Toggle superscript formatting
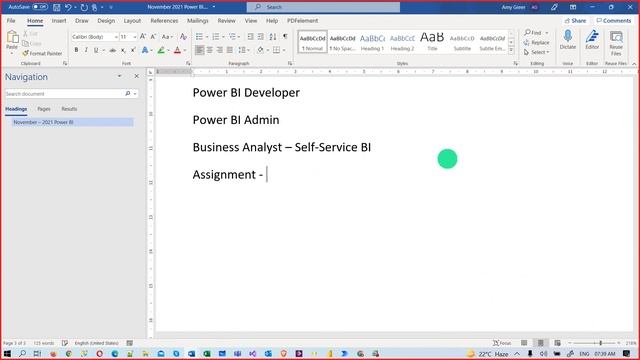Viewport: 640px width, 360px height. click(x=133, y=50)
